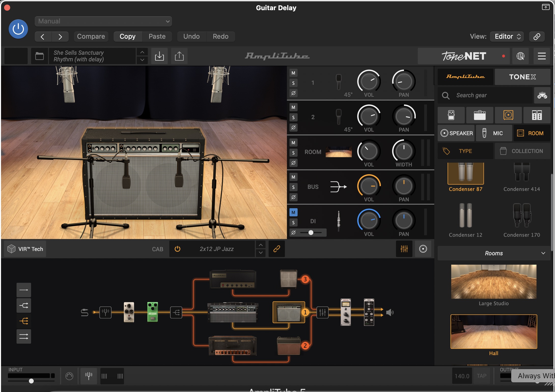555x392 pixels.
Task: Open the cab mixer faders icon
Action: coord(404,249)
